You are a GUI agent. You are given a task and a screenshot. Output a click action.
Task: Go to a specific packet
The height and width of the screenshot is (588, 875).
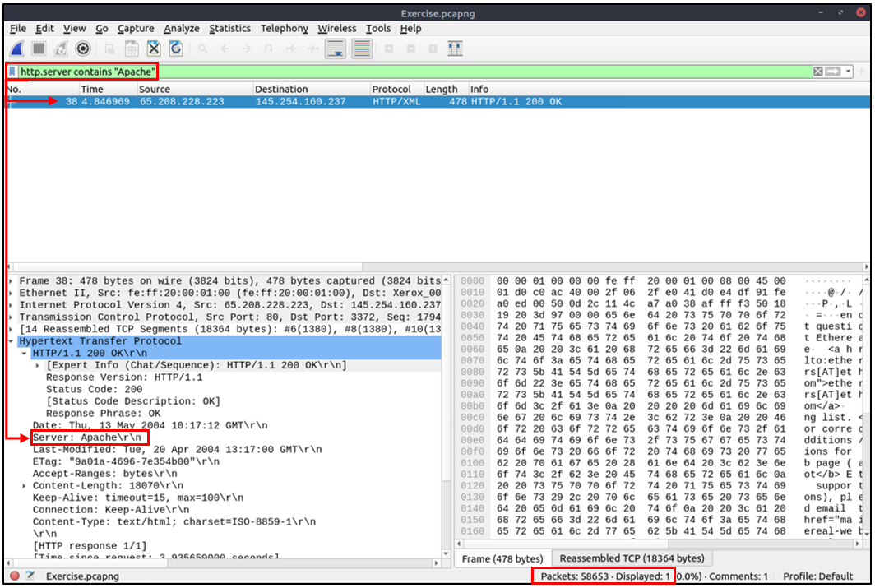[269, 49]
